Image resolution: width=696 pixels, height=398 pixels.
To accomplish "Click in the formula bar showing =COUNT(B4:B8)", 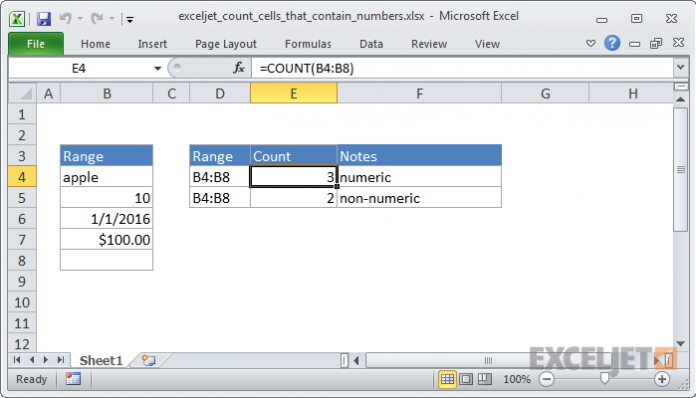I will coord(463,68).
